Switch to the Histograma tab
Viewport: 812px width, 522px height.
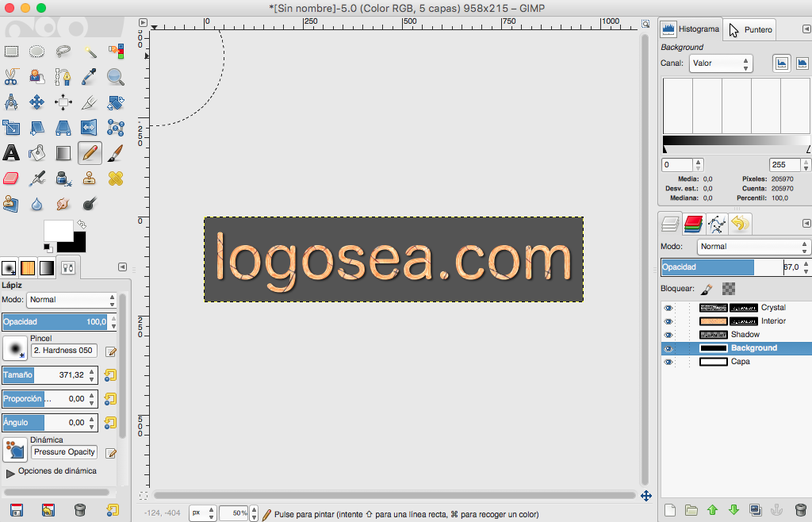coord(691,29)
